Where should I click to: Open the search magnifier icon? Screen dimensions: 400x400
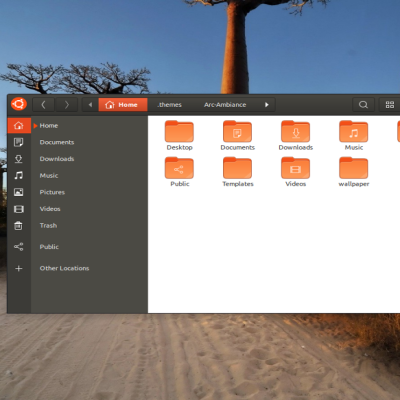coord(363,105)
